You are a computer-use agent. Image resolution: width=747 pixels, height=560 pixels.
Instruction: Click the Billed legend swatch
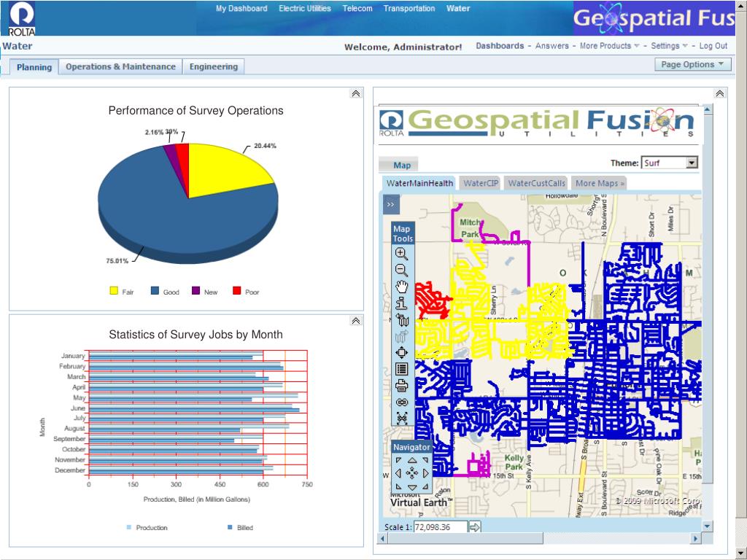coord(230,527)
